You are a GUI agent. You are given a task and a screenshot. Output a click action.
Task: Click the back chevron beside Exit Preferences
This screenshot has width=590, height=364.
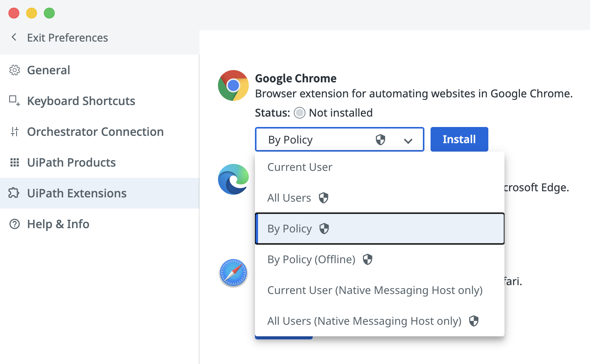click(x=14, y=37)
